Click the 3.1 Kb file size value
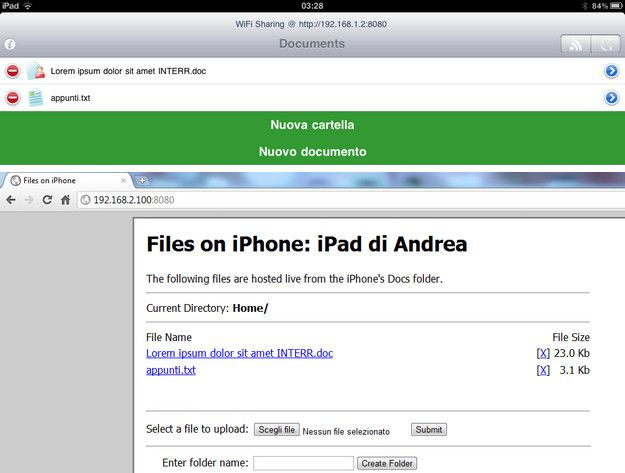The height and width of the screenshot is (473, 625). (x=574, y=370)
